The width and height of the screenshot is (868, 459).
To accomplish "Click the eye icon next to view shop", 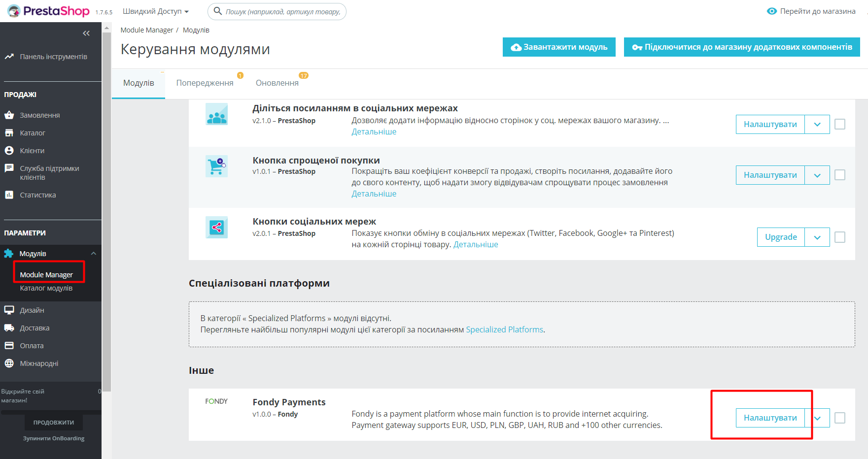I will (772, 11).
